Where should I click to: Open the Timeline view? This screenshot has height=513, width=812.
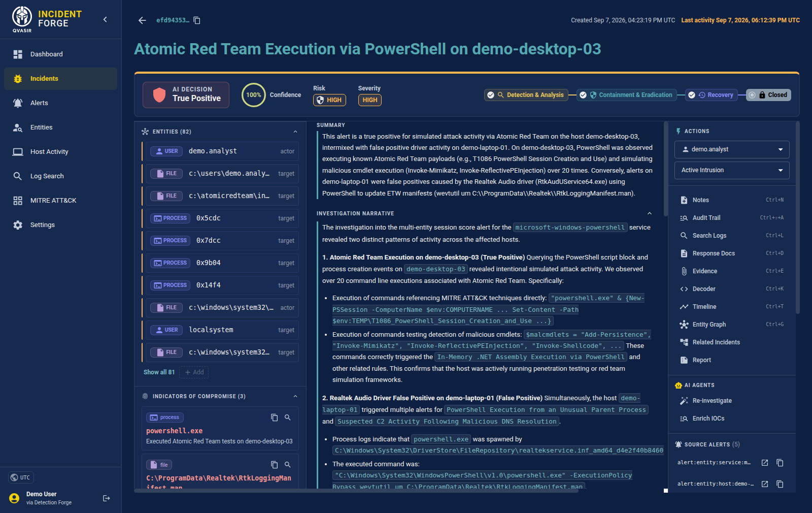pos(731,307)
